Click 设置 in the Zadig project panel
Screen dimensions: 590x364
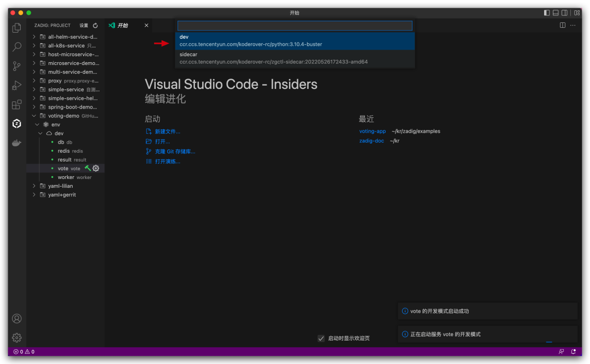pyautogui.click(x=84, y=25)
